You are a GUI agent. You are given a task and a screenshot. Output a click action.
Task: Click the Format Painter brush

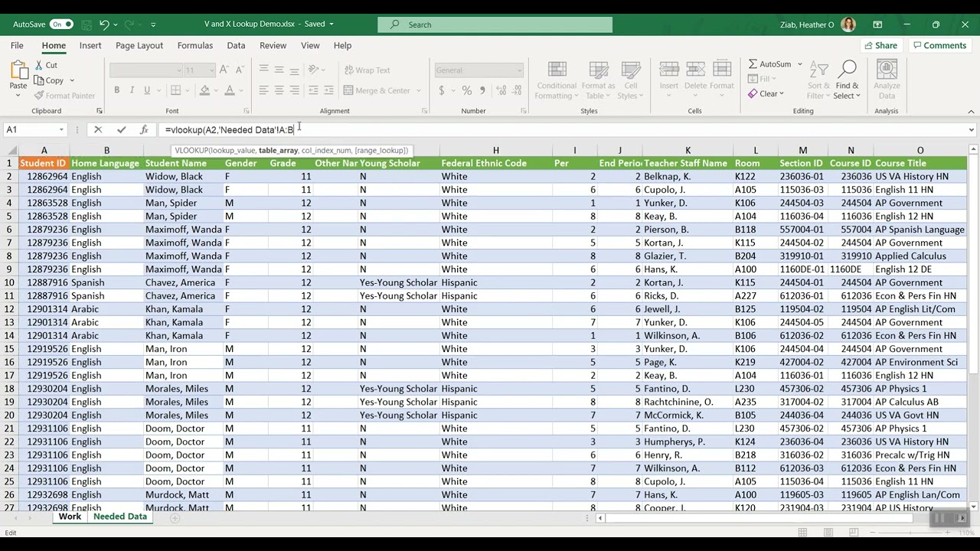click(40, 96)
